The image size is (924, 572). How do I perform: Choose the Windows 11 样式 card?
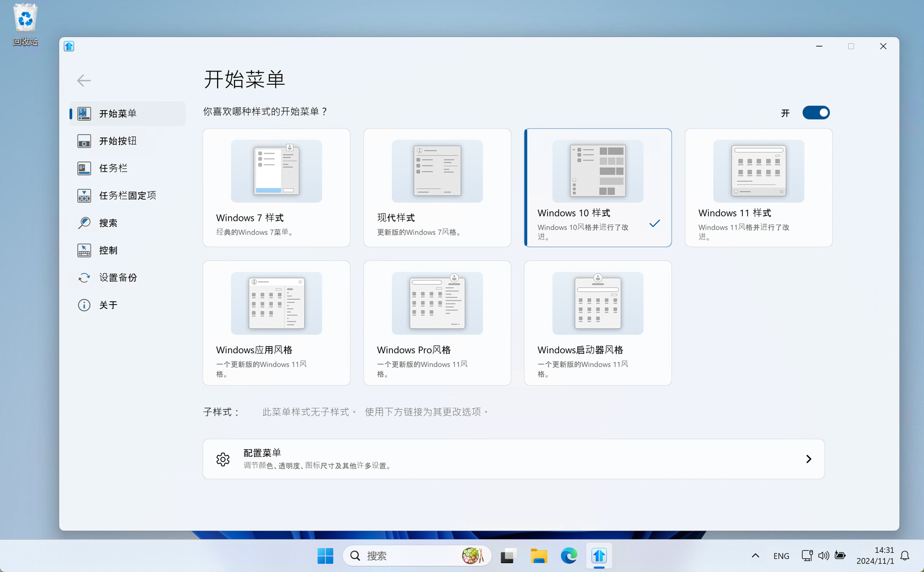758,187
